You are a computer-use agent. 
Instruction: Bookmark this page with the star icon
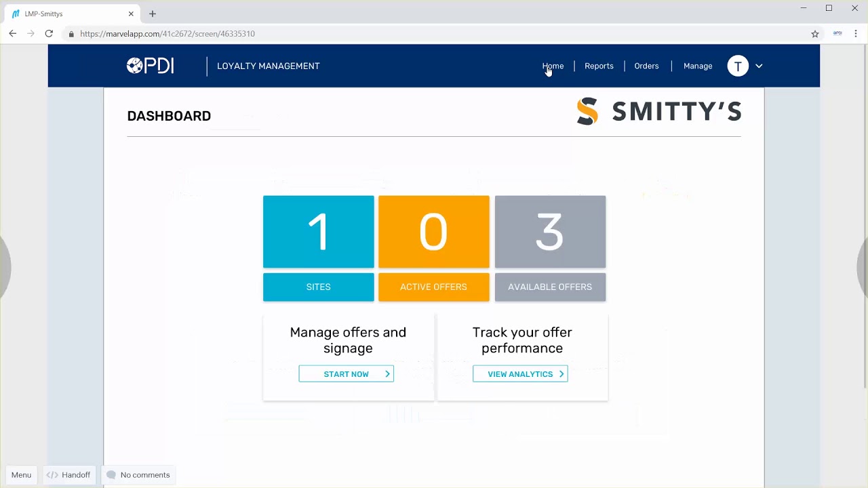click(x=815, y=33)
